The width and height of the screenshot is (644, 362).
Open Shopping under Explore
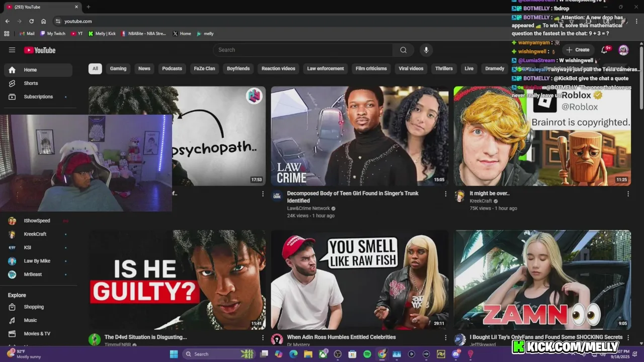point(38,307)
